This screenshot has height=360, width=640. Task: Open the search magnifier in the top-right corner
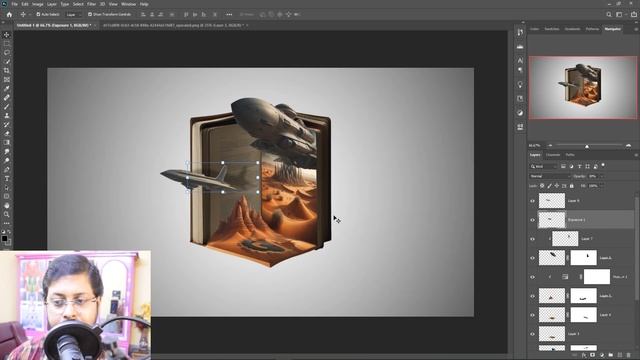click(x=609, y=14)
